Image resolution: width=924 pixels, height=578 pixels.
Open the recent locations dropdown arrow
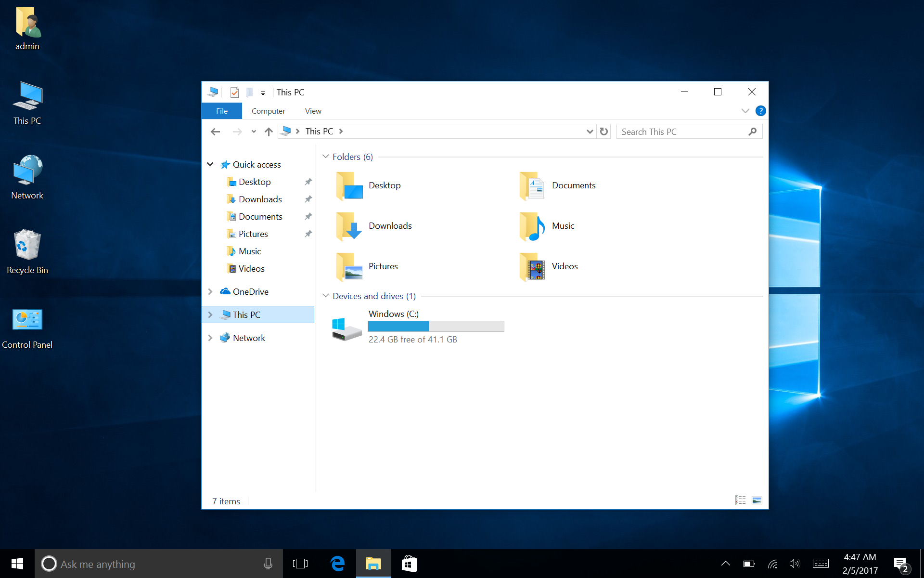coord(254,131)
